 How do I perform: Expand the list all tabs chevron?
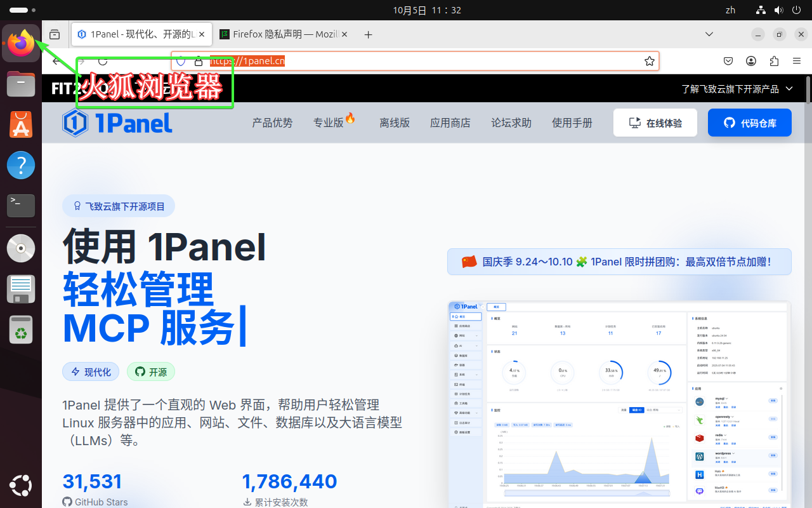[x=709, y=34]
